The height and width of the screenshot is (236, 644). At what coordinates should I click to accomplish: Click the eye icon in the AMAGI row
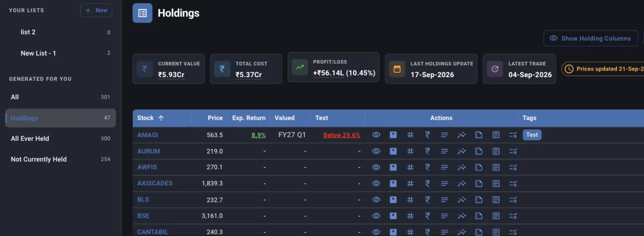376,135
